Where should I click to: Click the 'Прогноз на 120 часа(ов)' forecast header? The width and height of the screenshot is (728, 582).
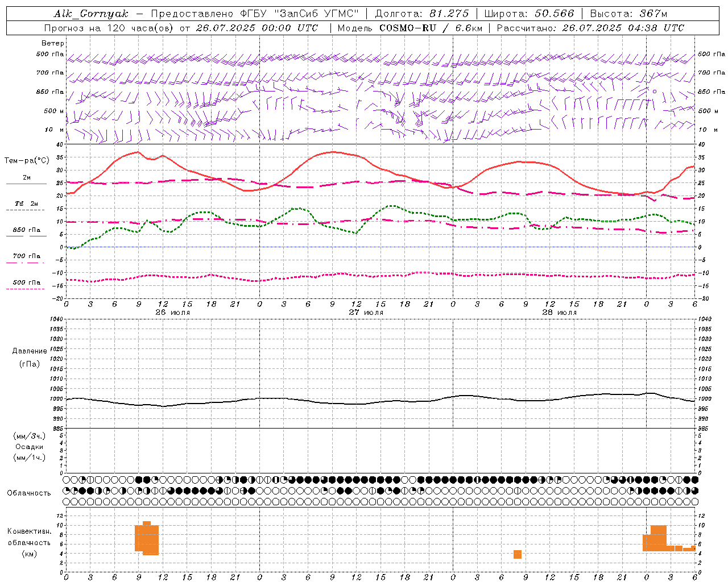(x=109, y=28)
